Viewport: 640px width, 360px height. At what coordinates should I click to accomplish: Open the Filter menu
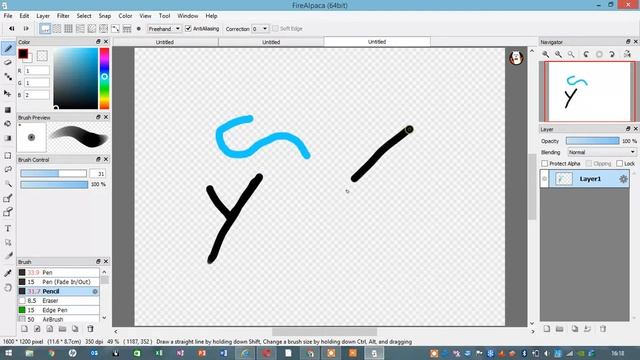tap(63, 16)
